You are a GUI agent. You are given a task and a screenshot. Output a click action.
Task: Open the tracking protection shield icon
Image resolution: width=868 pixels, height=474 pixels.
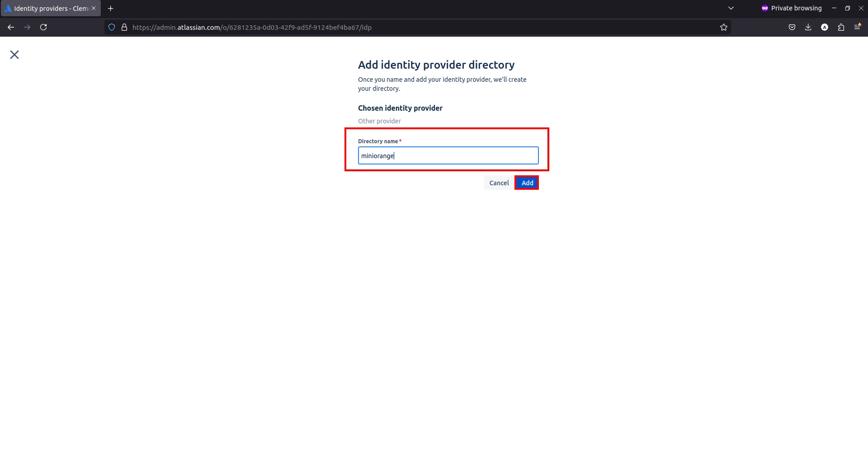(x=111, y=27)
